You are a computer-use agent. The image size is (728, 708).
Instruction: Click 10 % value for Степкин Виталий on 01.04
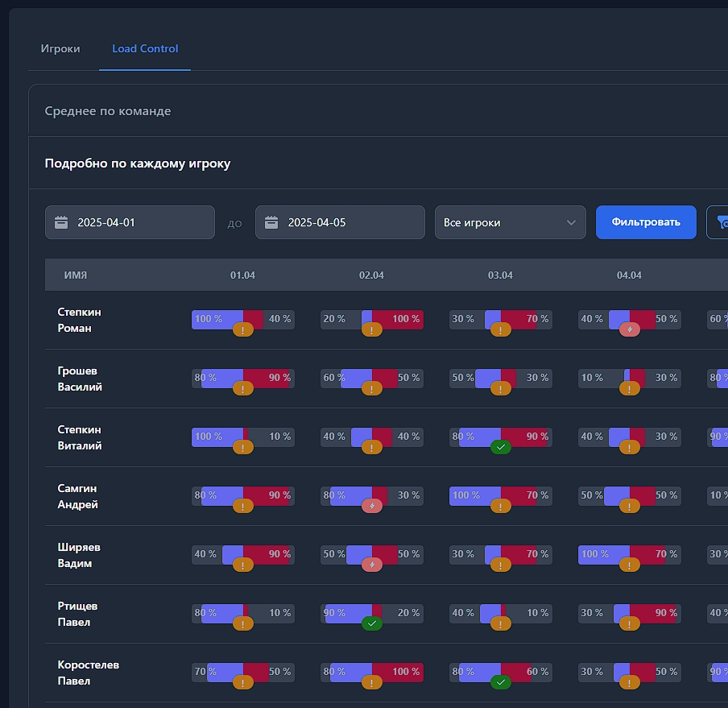pos(280,437)
